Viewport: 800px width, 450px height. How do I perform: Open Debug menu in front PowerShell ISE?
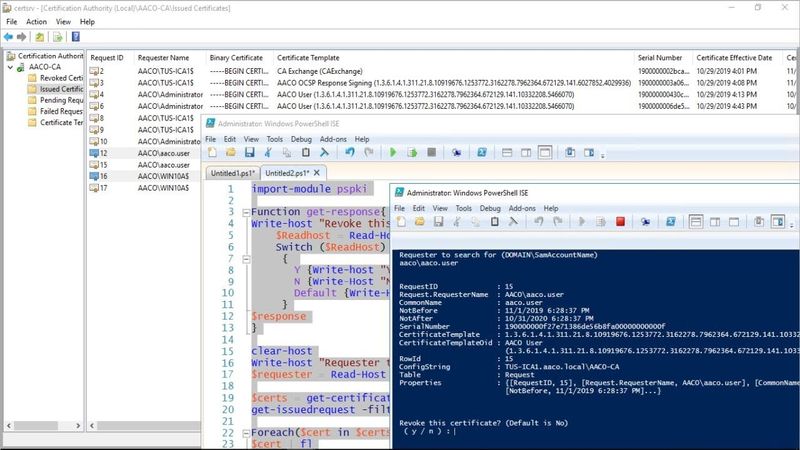(490, 208)
